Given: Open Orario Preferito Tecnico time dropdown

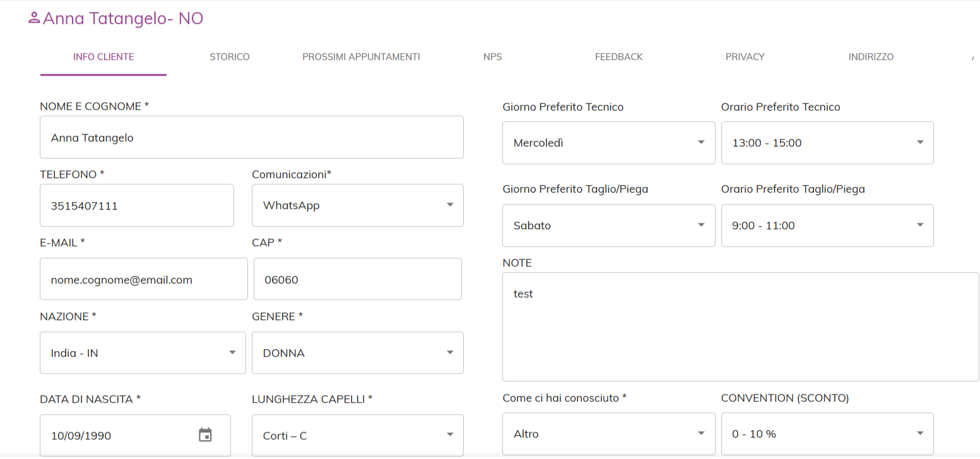Looking at the screenshot, I should 827,143.
